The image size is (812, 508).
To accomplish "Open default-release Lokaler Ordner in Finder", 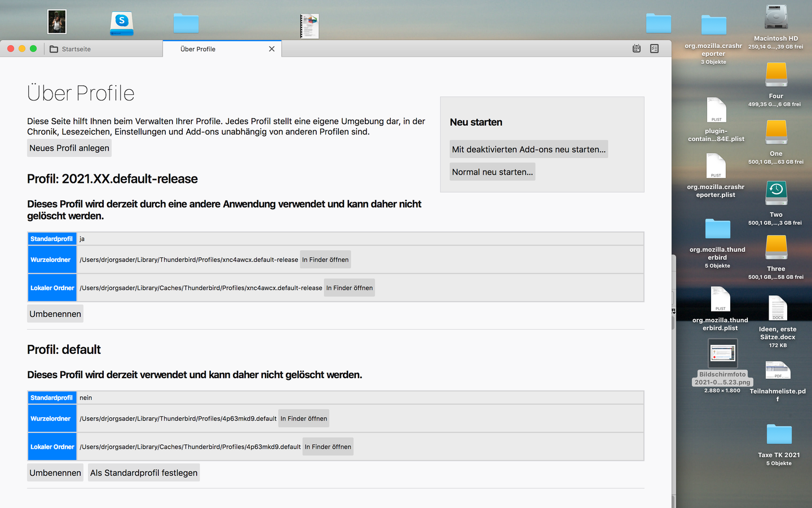I will click(350, 288).
